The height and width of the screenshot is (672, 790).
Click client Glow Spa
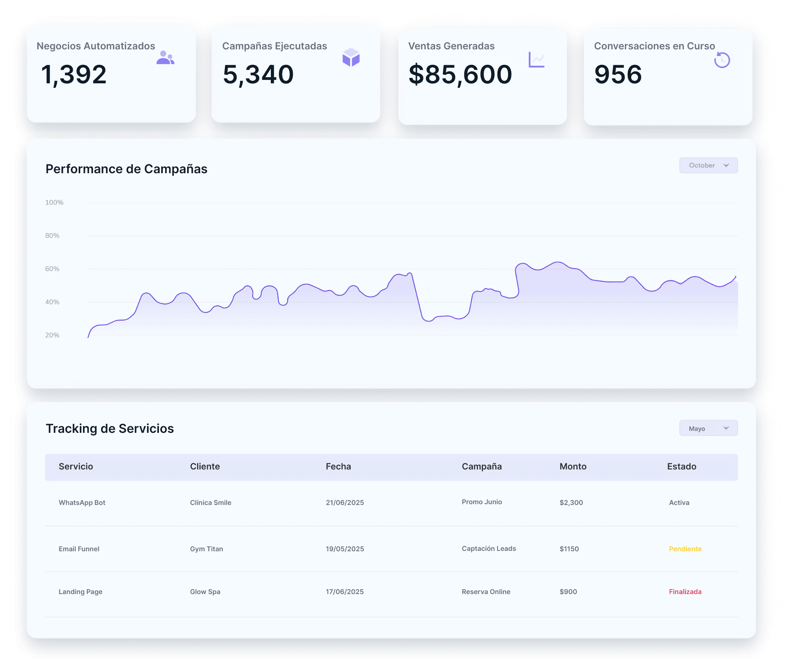(205, 592)
